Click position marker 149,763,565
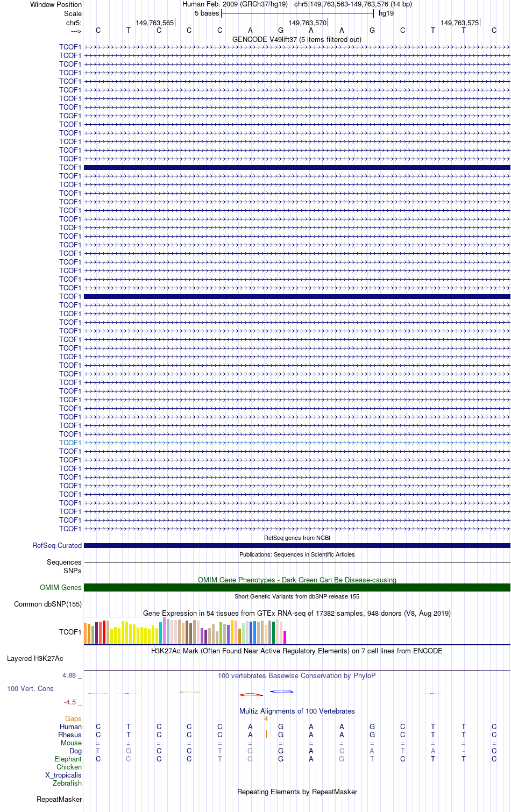The image size is (511, 812). (x=155, y=23)
